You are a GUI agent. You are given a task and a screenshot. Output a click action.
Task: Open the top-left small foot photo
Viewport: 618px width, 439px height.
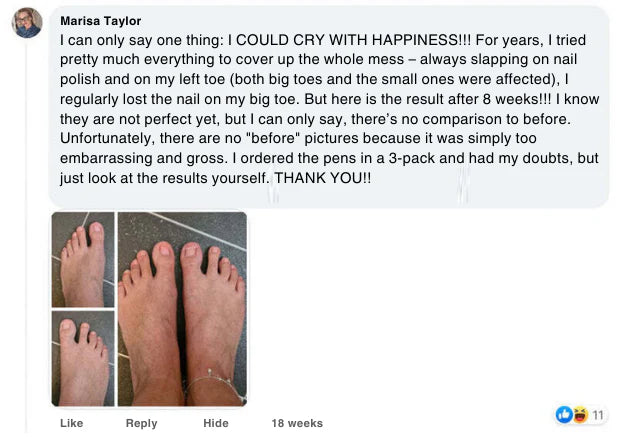tap(83, 259)
